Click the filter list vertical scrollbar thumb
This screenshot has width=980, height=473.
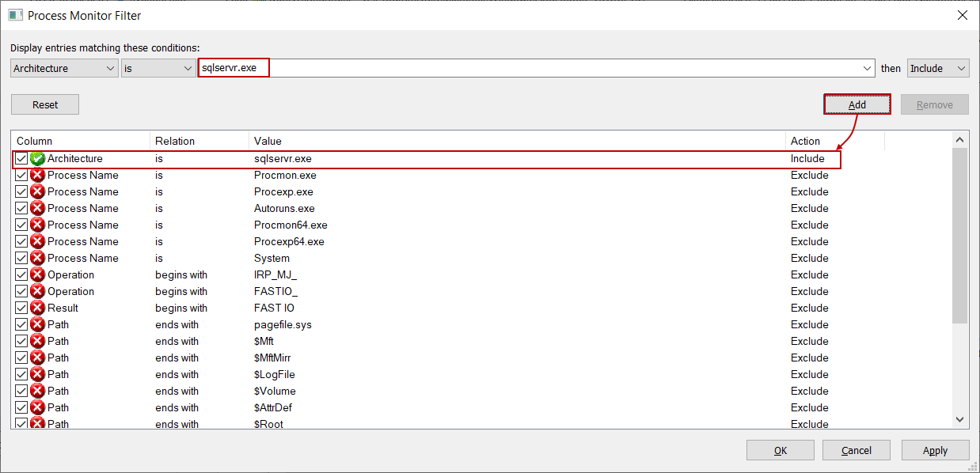tap(959, 236)
